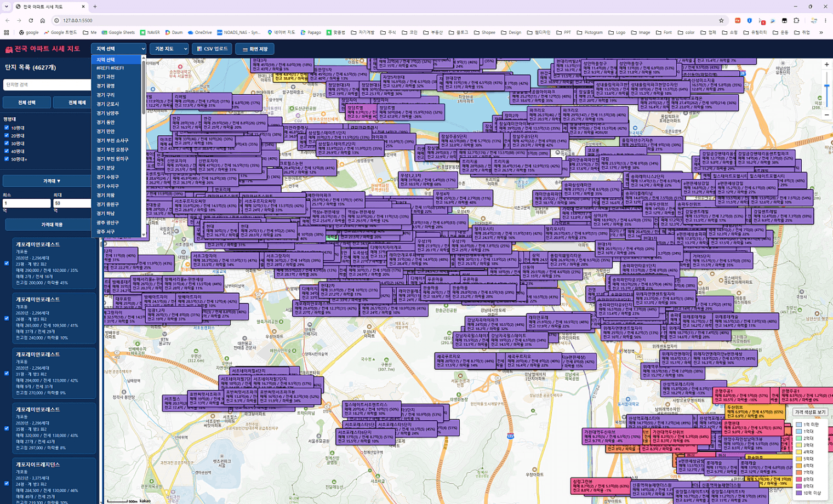Open the google bookmark
This screenshot has width=833, height=504.
[28, 32]
